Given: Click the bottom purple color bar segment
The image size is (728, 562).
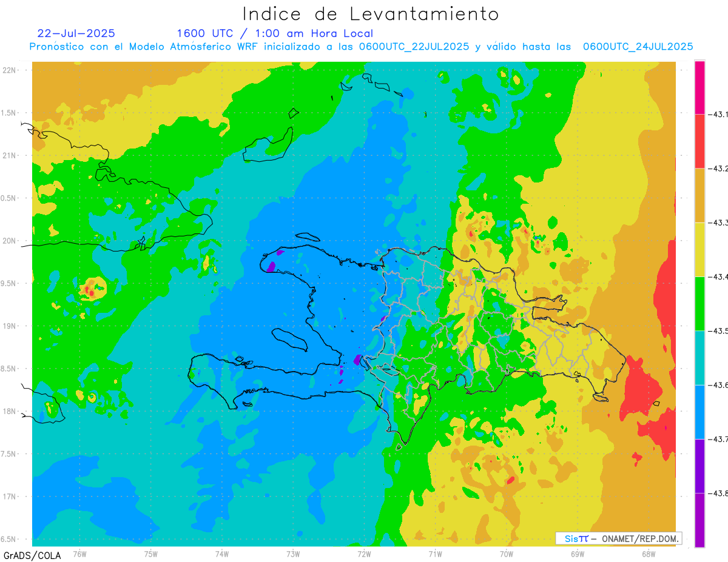Looking at the screenshot, I should 699,520.
